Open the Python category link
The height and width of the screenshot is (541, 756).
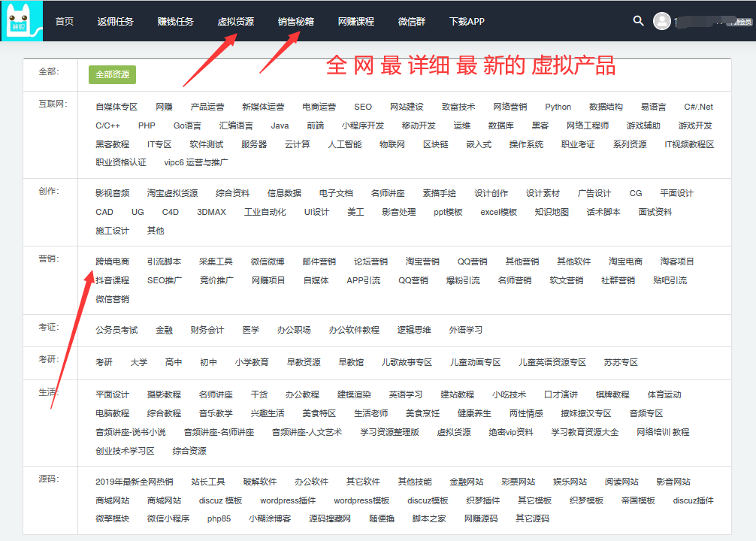pos(558,107)
